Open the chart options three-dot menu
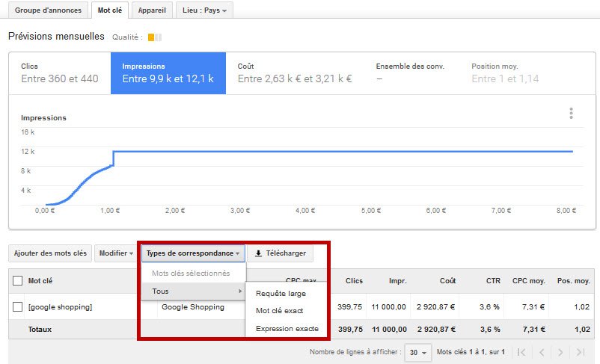 coord(571,113)
